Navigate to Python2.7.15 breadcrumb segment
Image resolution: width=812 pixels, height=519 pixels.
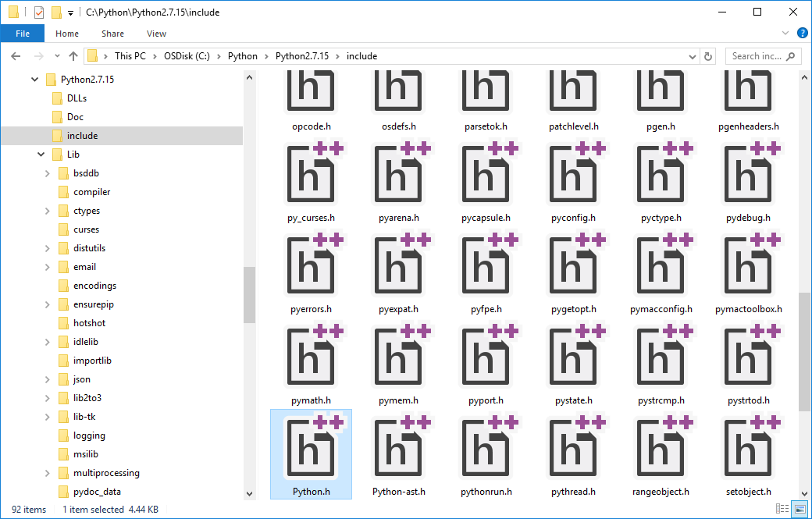point(302,56)
